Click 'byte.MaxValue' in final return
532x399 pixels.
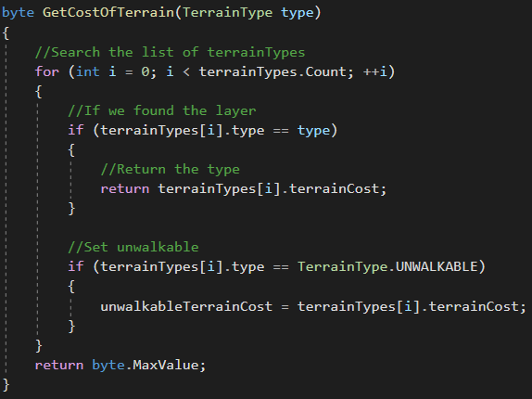coord(145,365)
